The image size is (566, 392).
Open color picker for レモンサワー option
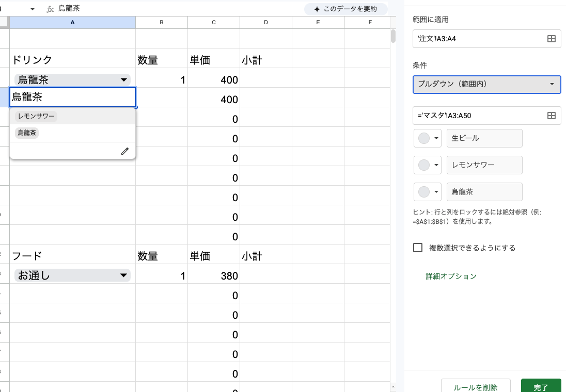[x=428, y=165]
